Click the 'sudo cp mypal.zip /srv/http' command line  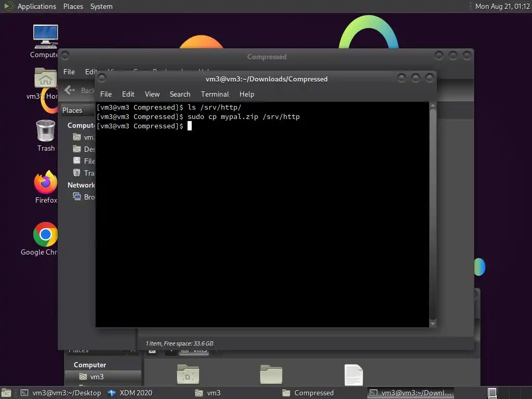pos(244,117)
